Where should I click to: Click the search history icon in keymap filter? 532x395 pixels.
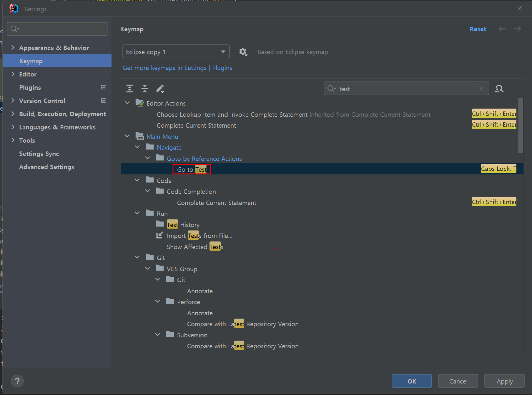pos(332,89)
